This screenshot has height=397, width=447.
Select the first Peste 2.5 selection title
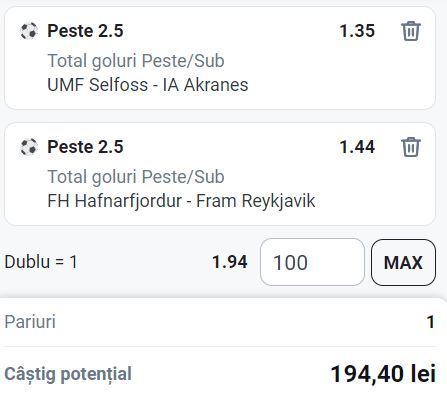(x=85, y=31)
